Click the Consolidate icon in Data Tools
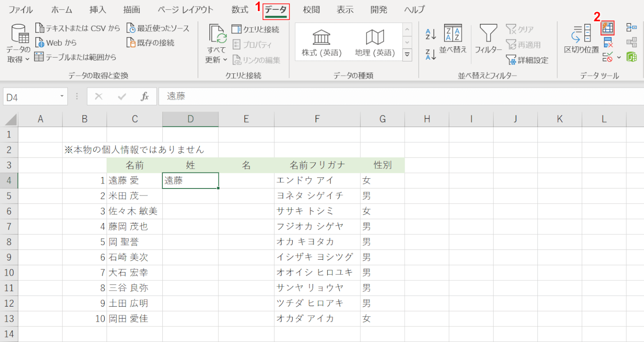The height and width of the screenshot is (342, 644). tap(631, 28)
